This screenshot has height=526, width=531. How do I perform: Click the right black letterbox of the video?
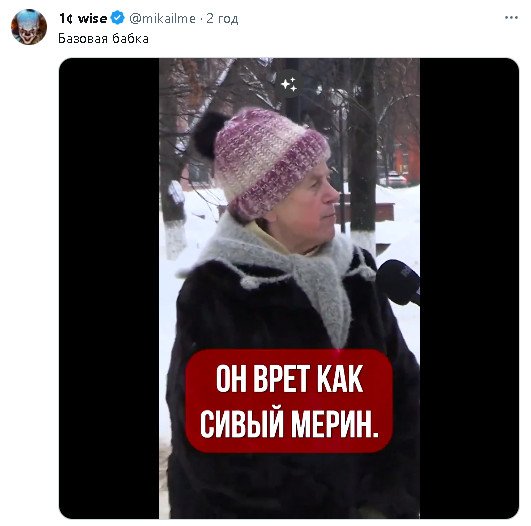point(469,288)
